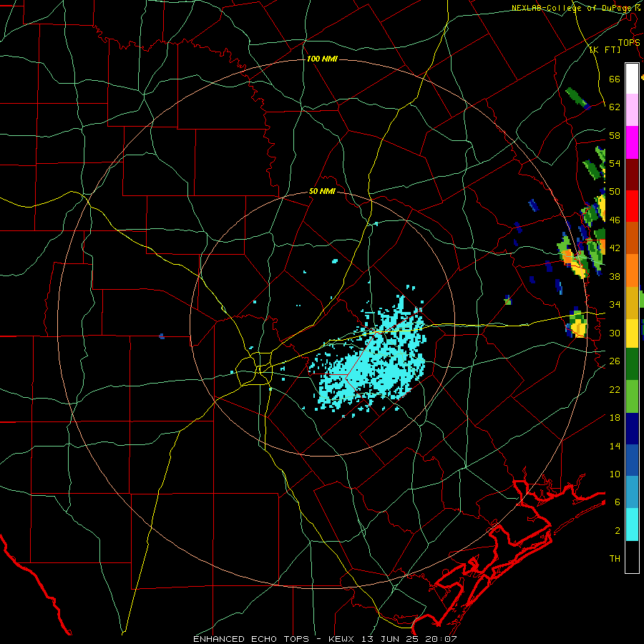Click the '20:07' time stamp
The height and width of the screenshot is (644, 644).
pos(442,639)
